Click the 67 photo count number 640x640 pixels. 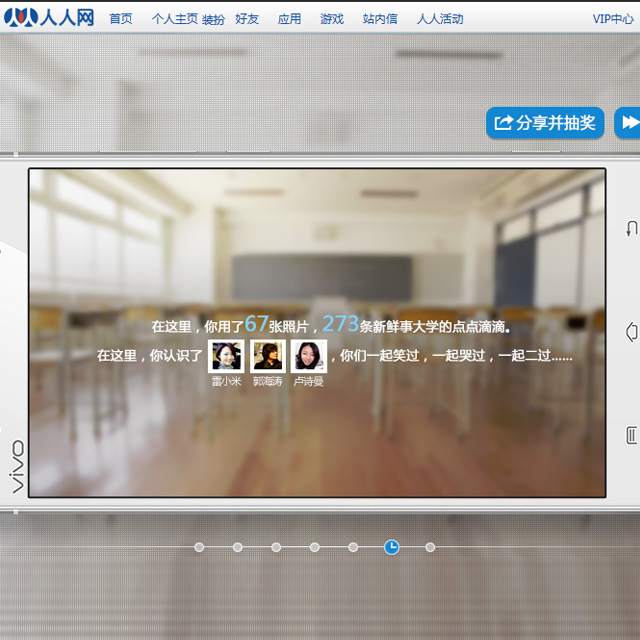256,324
